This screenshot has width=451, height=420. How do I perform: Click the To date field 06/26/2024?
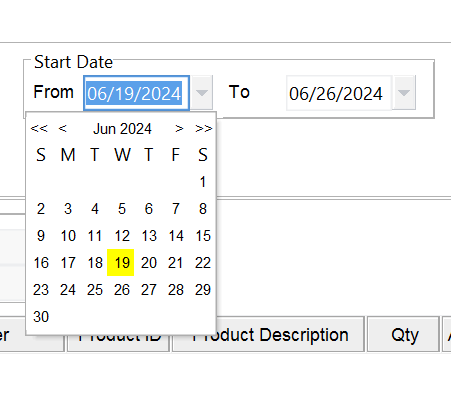[x=338, y=93]
